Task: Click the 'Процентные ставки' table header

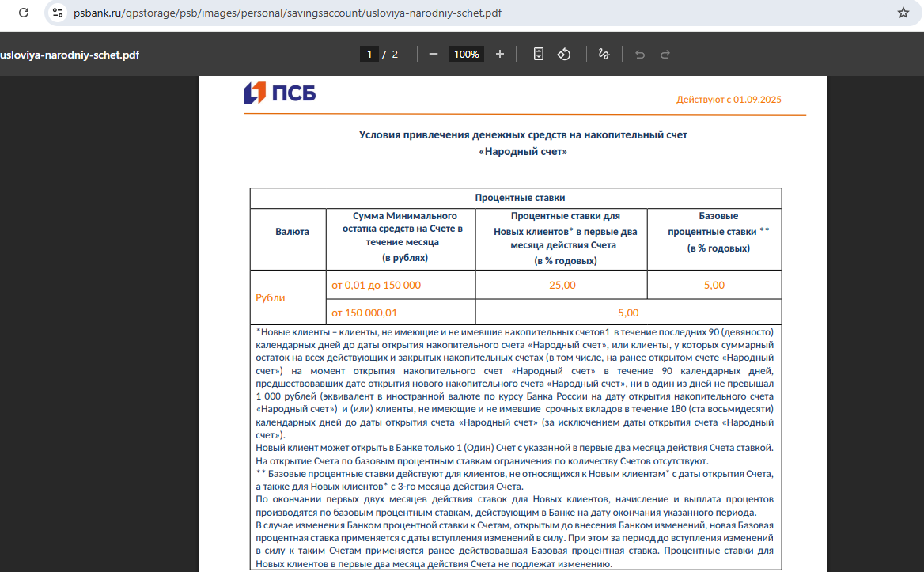Action: (519, 198)
